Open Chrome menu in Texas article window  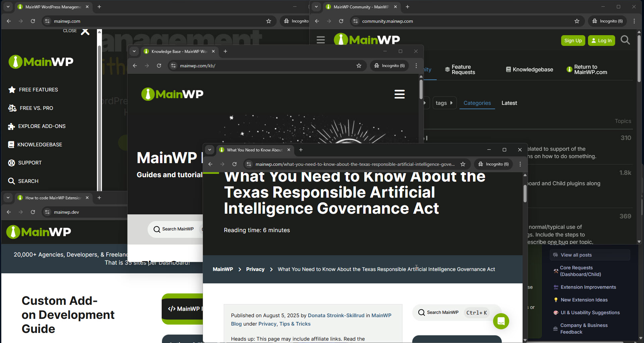[x=520, y=164]
